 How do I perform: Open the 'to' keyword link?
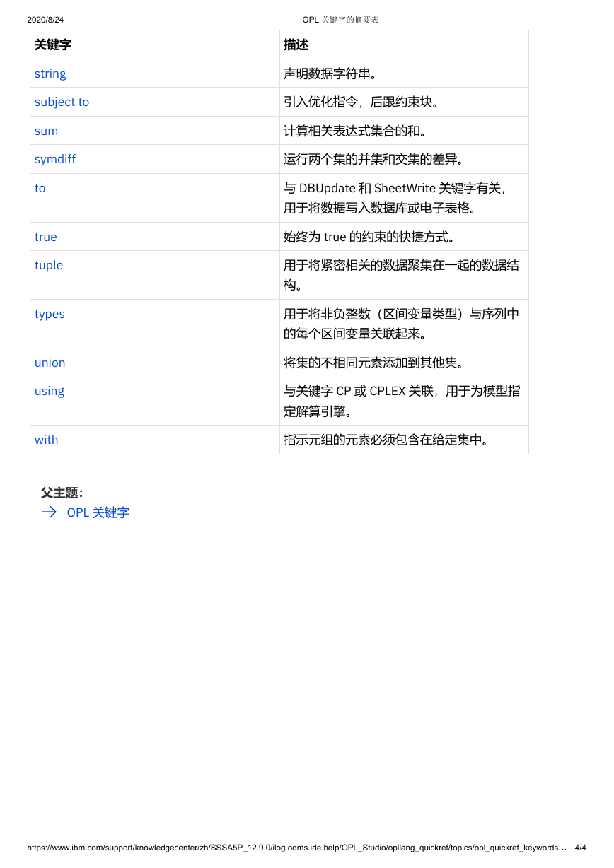(40, 188)
